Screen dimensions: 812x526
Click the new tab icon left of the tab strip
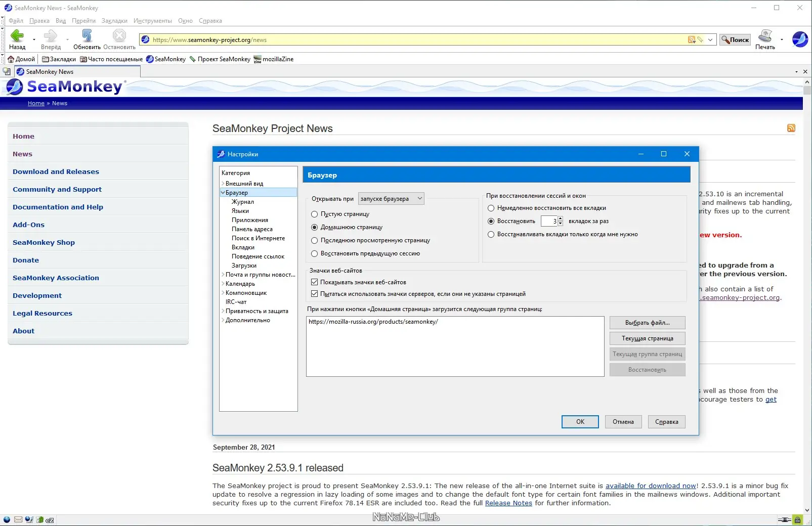(7, 72)
